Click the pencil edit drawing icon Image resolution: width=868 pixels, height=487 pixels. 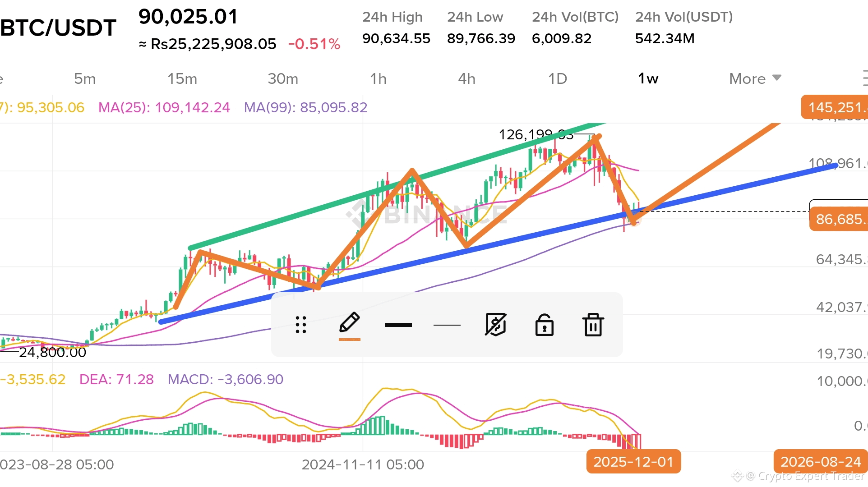click(350, 324)
